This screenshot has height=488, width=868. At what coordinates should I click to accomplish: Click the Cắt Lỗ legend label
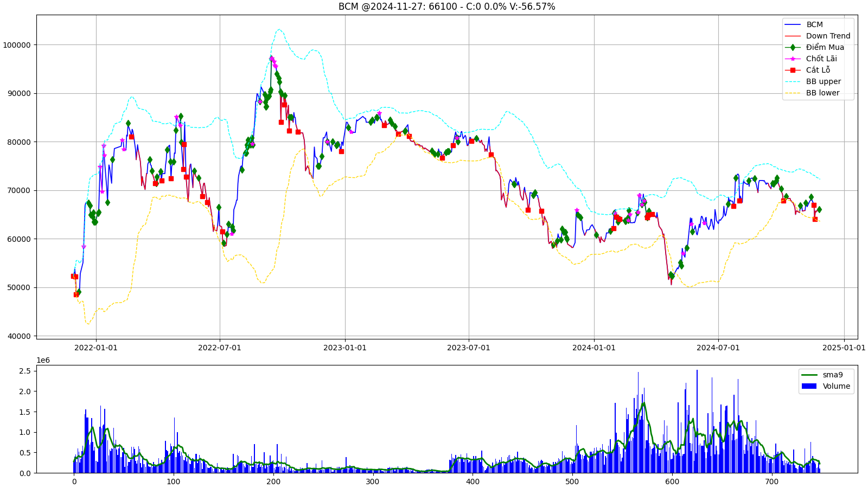tap(818, 70)
